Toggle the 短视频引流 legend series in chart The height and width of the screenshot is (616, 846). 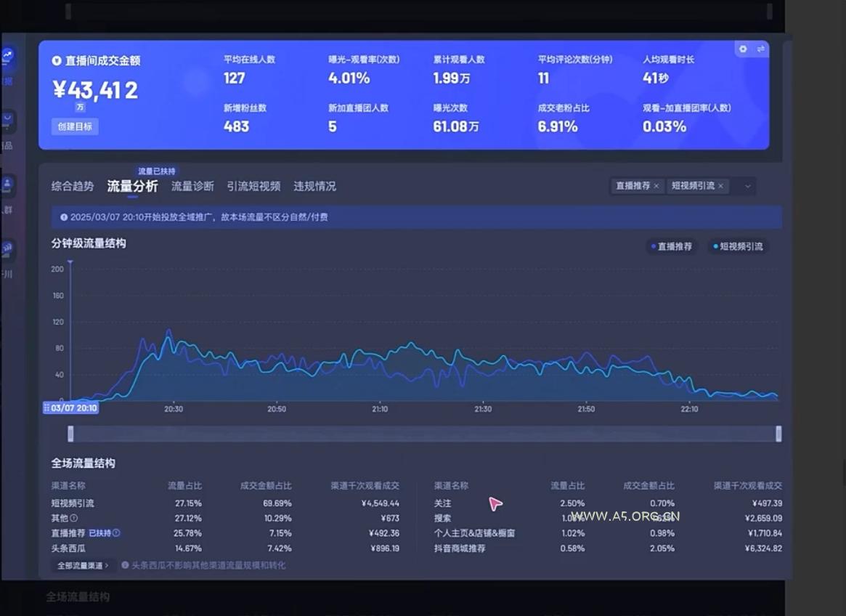(x=737, y=247)
